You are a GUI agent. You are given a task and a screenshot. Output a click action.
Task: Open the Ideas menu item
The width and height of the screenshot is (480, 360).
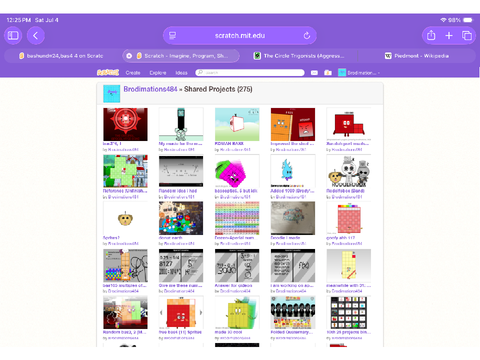point(181,73)
